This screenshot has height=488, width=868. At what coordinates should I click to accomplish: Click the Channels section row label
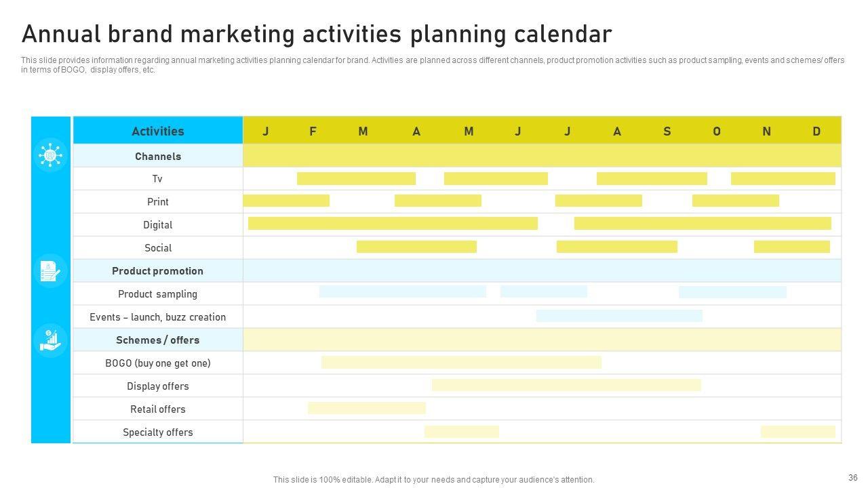tap(157, 157)
